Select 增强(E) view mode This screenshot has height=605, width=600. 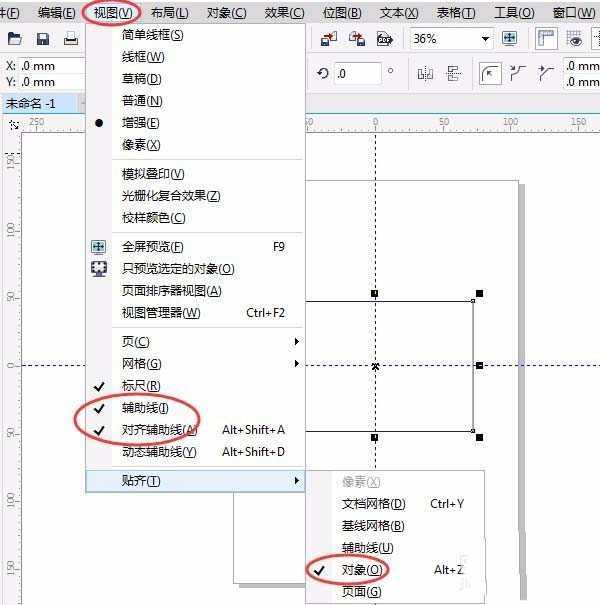[196, 123]
